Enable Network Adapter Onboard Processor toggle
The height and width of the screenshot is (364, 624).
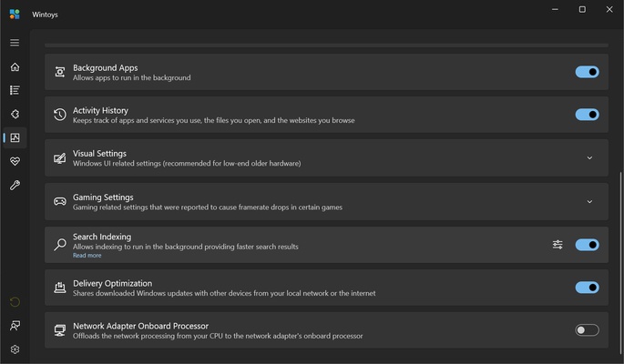pos(587,329)
